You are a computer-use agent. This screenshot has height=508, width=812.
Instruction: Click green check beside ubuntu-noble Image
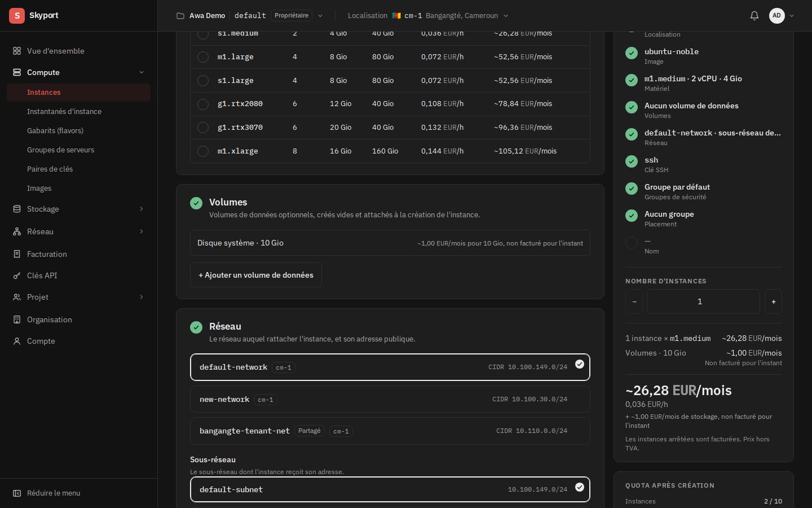632,53
